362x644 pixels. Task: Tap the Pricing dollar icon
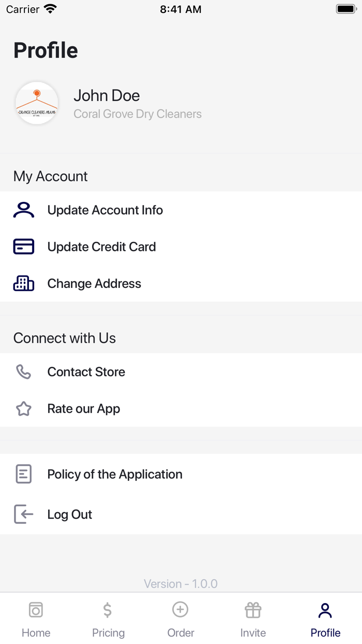tap(108, 610)
